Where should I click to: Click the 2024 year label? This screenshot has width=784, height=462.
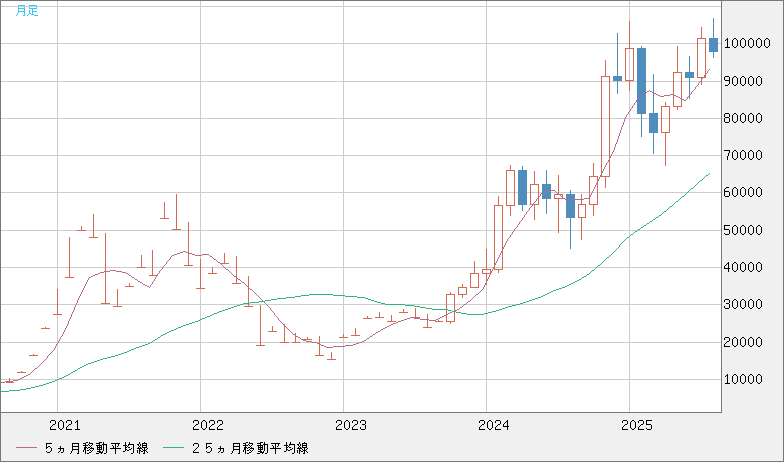click(494, 426)
